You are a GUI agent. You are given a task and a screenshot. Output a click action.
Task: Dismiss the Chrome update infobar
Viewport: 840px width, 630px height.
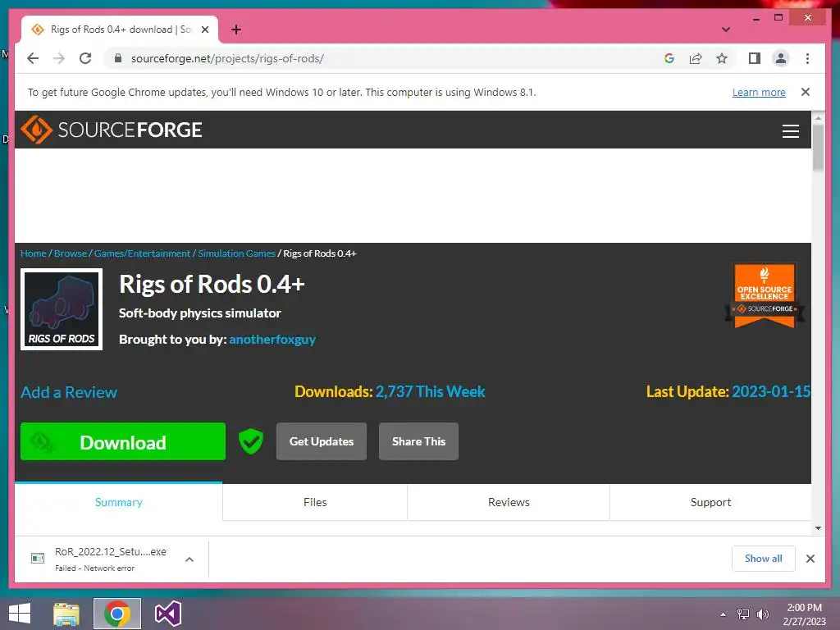pos(805,92)
